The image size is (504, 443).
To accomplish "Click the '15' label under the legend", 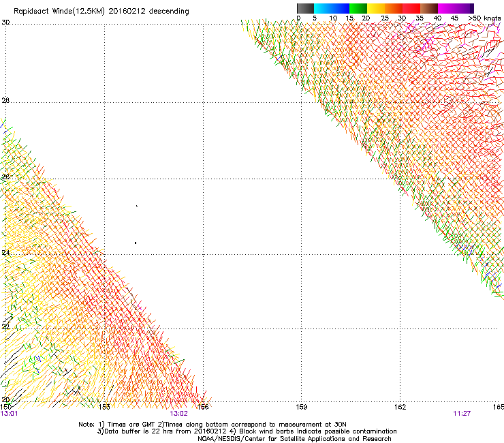I will [x=349, y=18].
